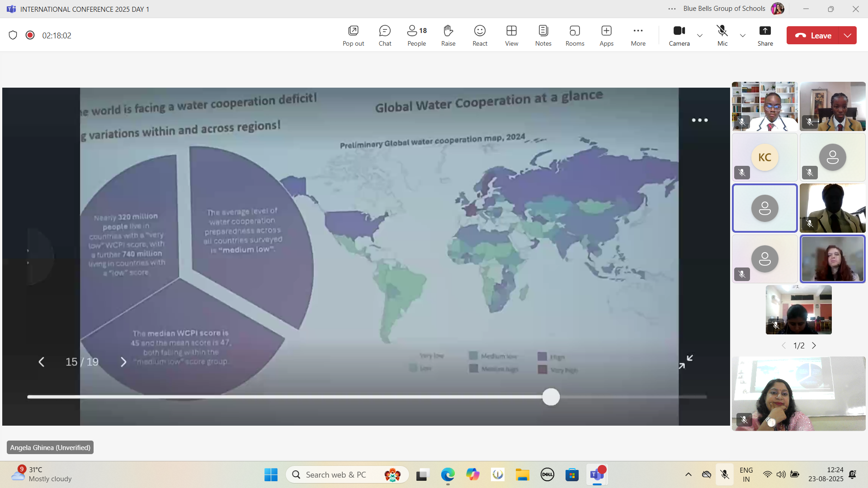Expand mic options dropdown arrow
This screenshot has width=868, height=488.
pos(742,35)
